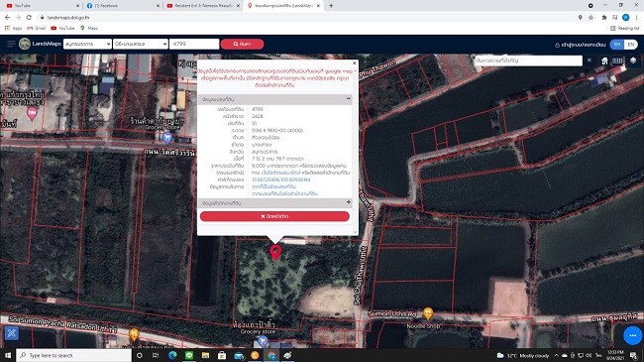Click the parcel number value 4799 in popup
This screenshot has width=644, height=362.
pyautogui.click(x=258, y=109)
